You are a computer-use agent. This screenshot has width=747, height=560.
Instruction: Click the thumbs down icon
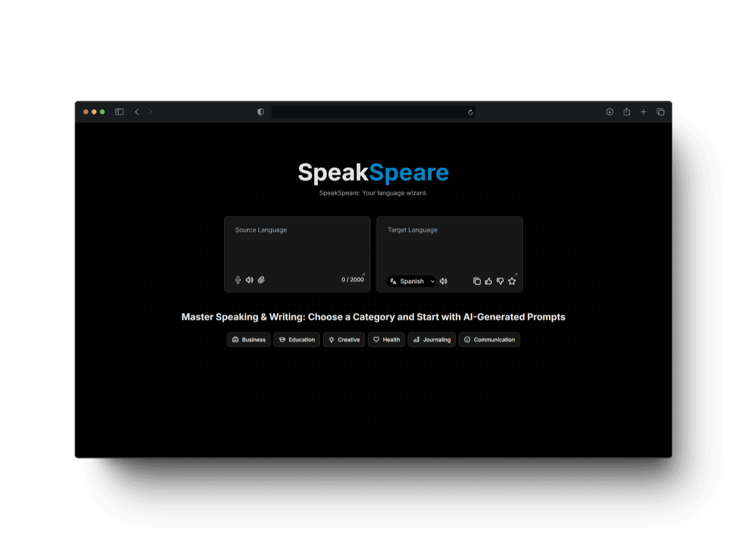(500, 281)
